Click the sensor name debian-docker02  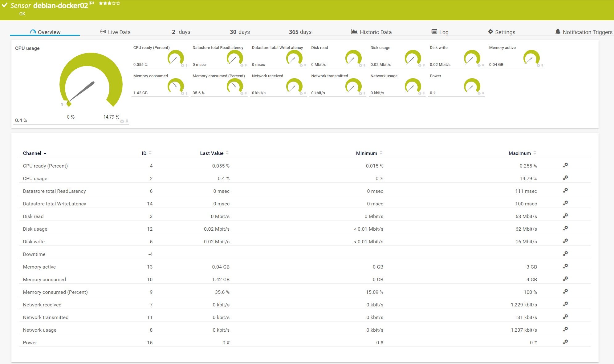[61, 6]
